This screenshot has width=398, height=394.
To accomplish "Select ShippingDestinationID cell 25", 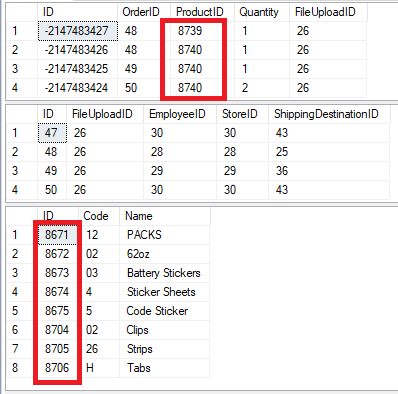I will click(x=329, y=152).
